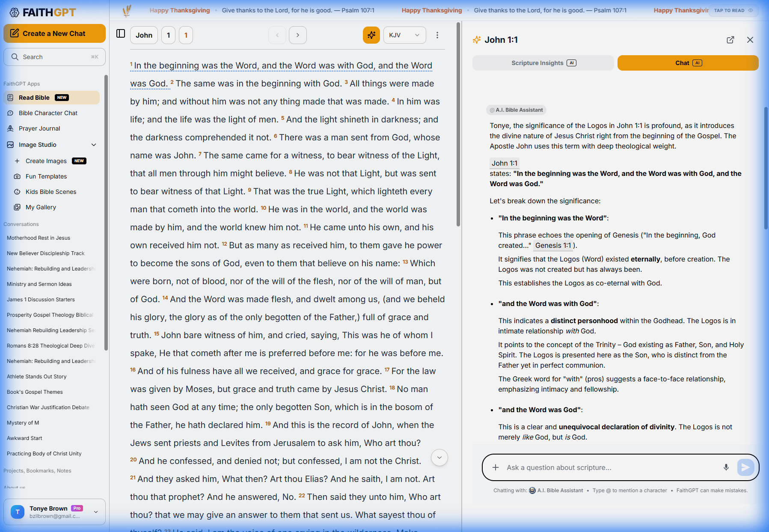The width and height of the screenshot is (769, 532).
Task: Go to the next chapter
Action: 298,35
